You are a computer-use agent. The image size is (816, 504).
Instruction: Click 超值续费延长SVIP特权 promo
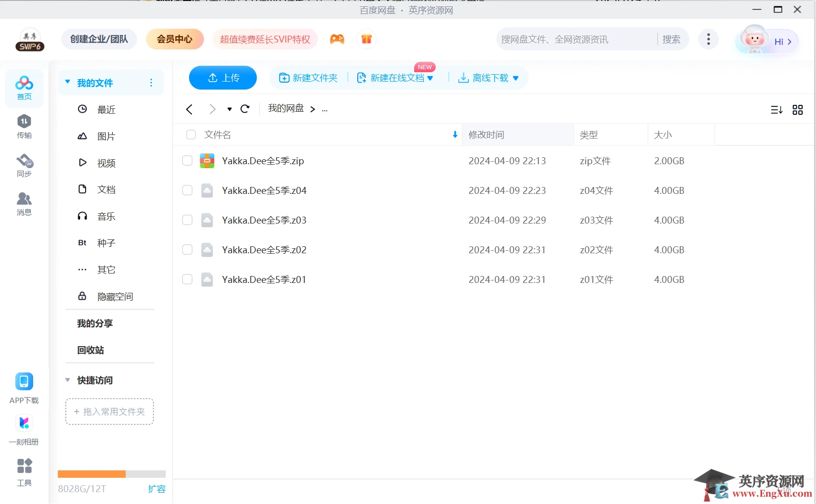coord(265,39)
